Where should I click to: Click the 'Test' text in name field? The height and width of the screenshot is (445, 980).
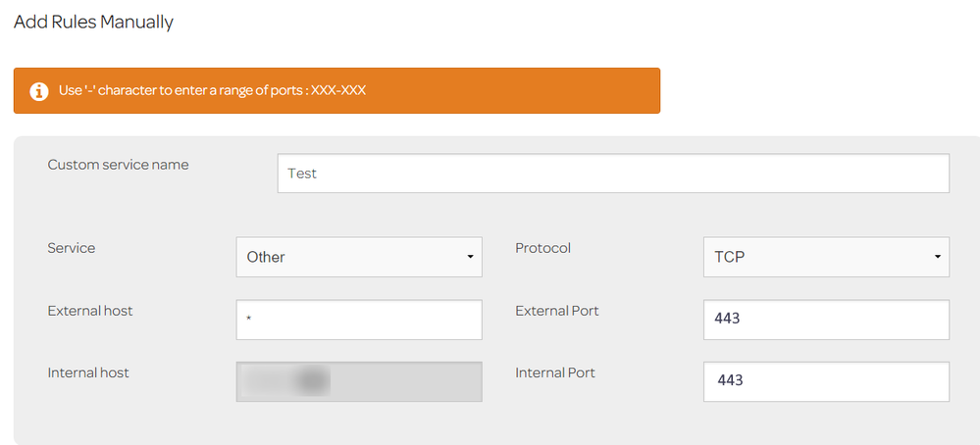coord(302,173)
